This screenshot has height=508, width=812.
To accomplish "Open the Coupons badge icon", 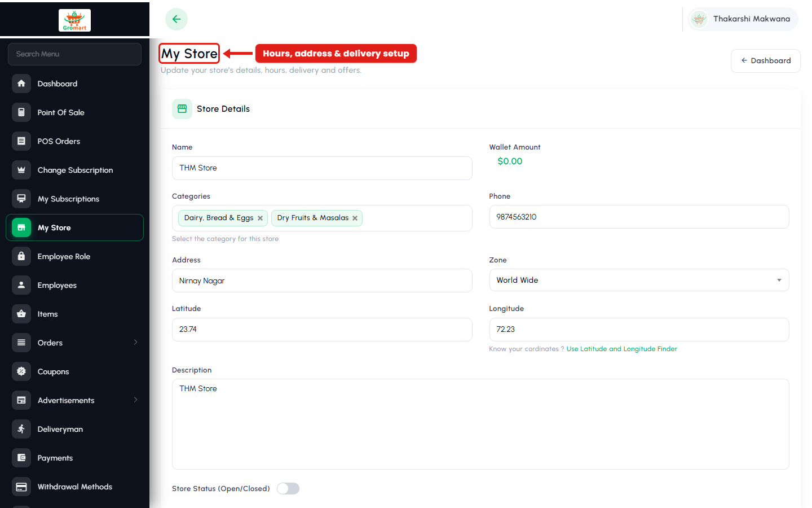I will coord(21,371).
